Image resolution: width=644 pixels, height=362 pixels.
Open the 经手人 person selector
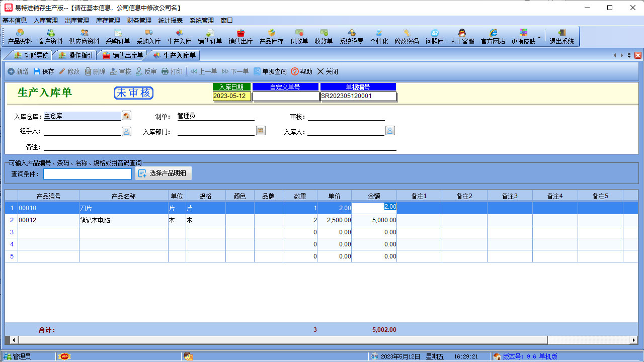point(126,131)
